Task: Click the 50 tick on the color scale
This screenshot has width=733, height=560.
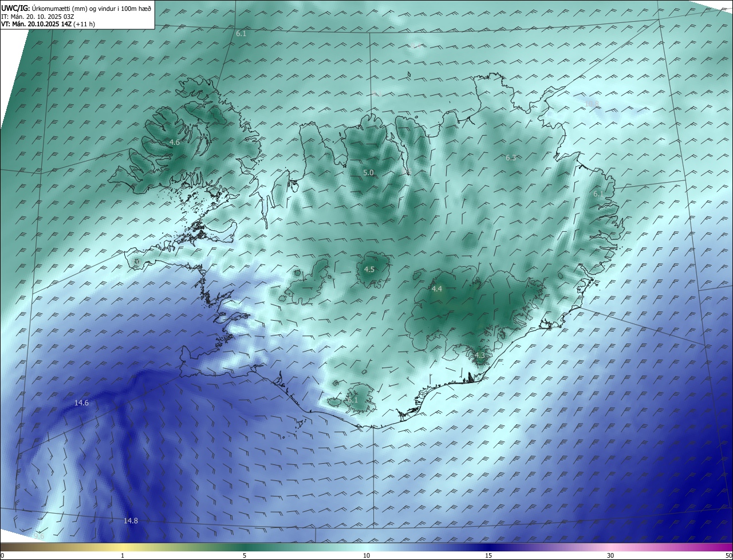Action: click(x=728, y=555)
